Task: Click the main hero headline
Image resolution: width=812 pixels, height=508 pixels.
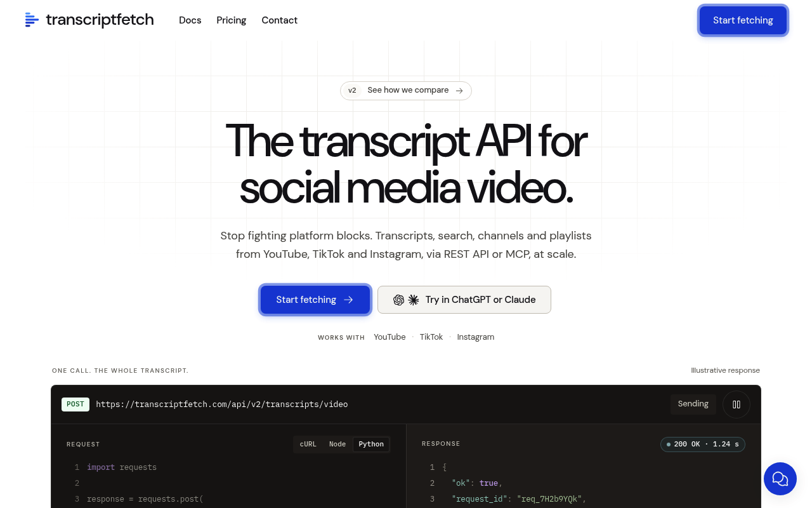Action: 406,164
